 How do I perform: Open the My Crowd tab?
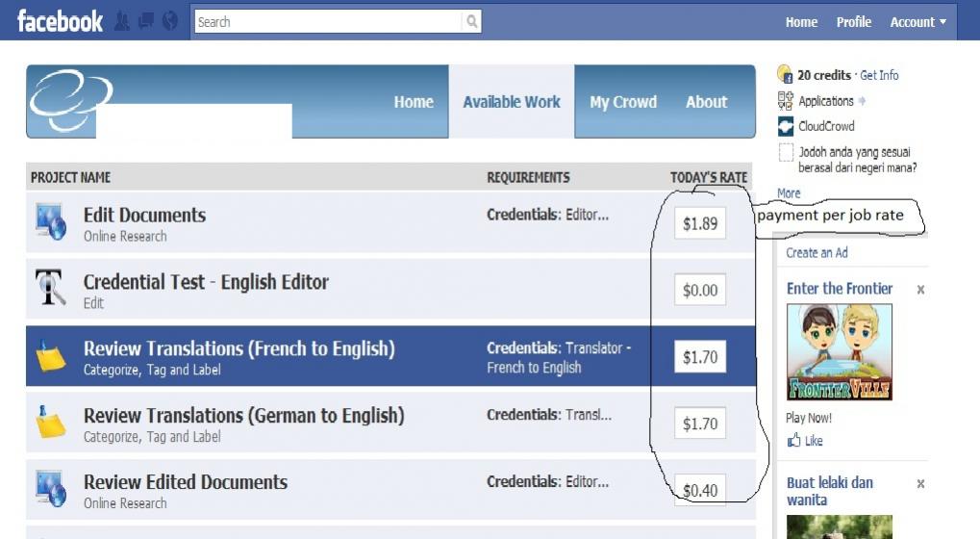[x=623, y=101]
